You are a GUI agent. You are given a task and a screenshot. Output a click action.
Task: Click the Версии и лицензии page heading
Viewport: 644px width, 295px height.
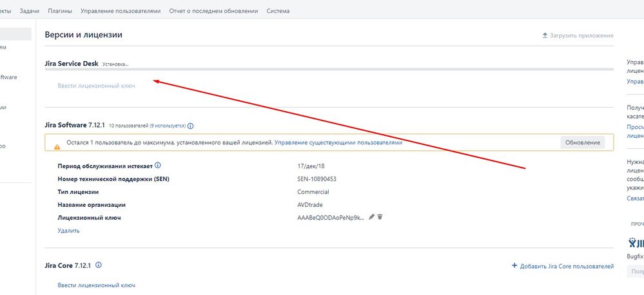pyautogui.click(x=83, y=35)
